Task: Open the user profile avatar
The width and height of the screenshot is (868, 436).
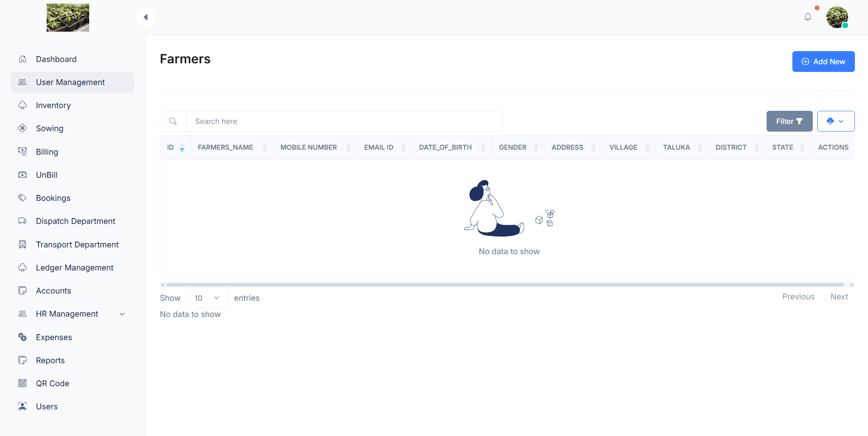Action: tap(837, 17)
